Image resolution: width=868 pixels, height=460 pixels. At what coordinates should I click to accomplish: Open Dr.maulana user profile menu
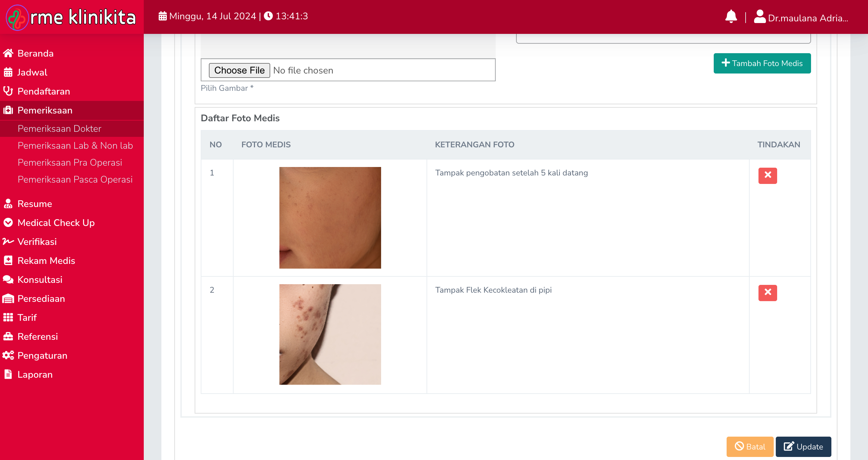pos(801,18)
